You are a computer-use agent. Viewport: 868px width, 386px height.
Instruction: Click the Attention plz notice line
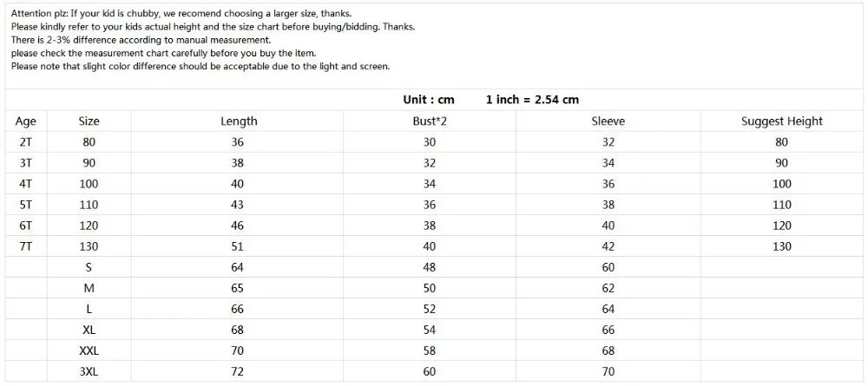181,13
